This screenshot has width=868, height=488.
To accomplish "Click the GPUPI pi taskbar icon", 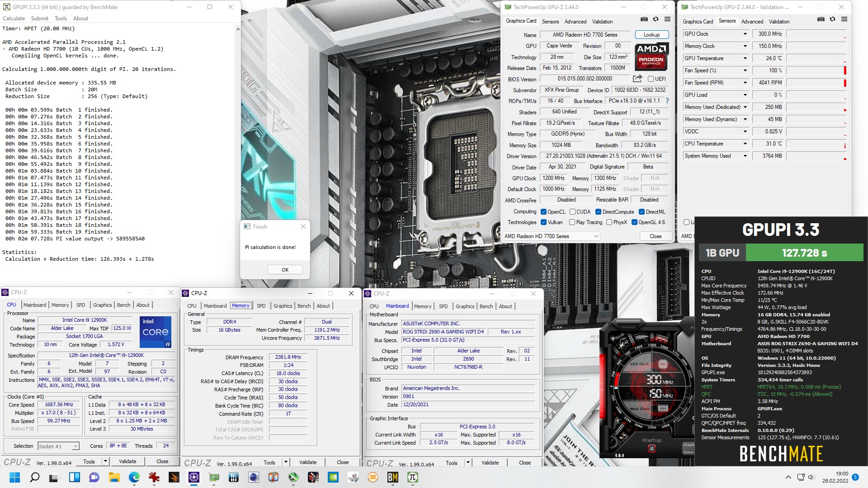I will click(412, 477).
